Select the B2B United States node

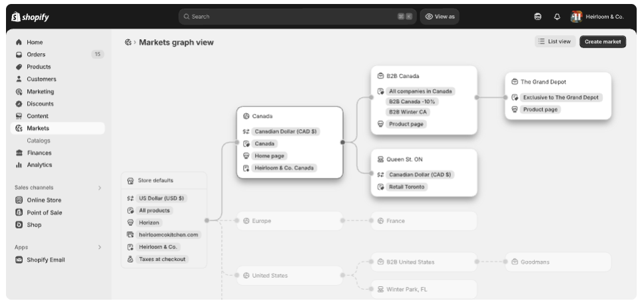click(x=424, y=262)
